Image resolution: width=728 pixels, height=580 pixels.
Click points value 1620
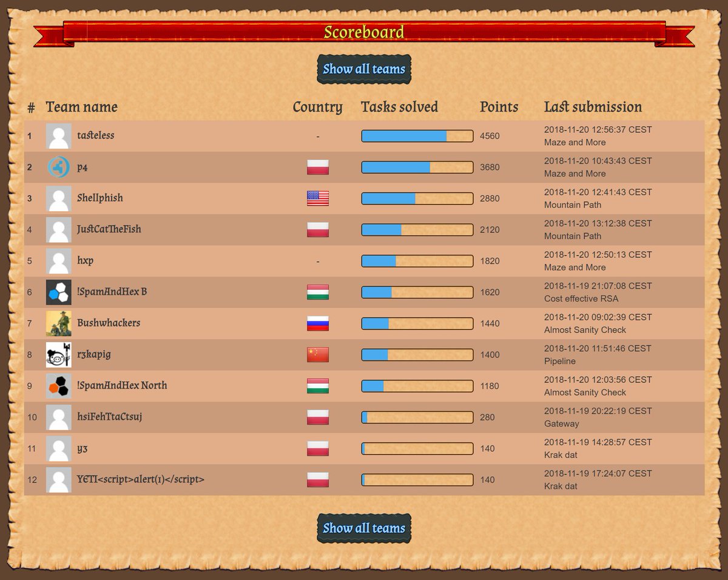490,292
